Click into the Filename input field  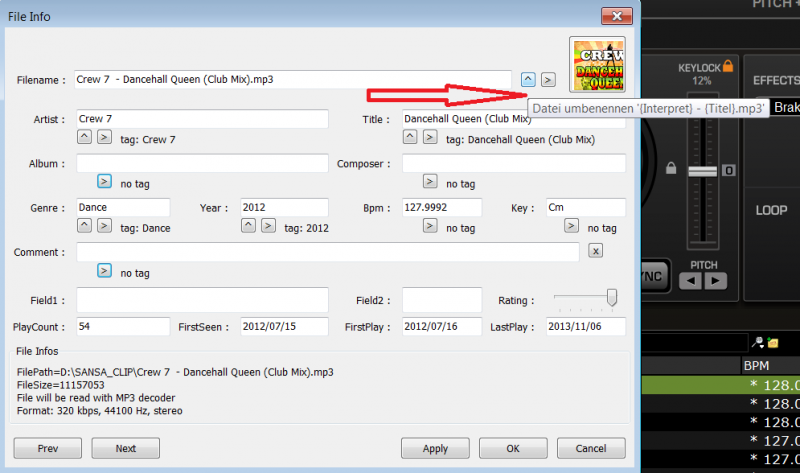pyautogui.click(x=293, y=80)
